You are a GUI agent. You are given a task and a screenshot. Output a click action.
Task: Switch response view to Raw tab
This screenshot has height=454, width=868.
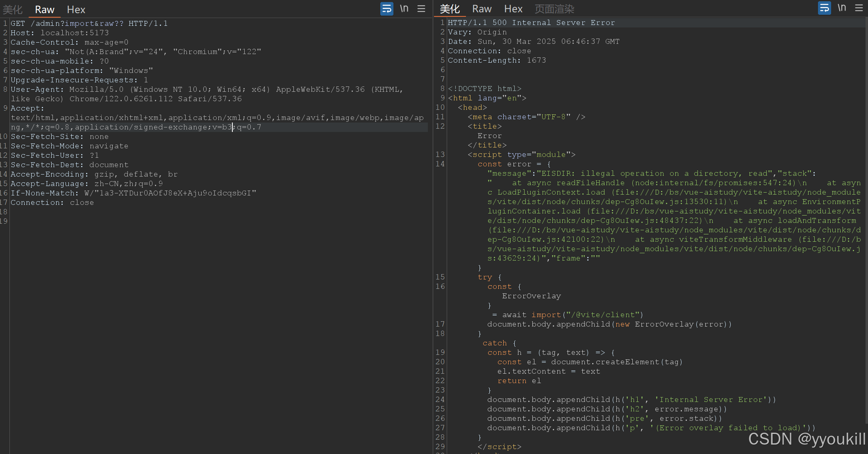tap(482, 9)
